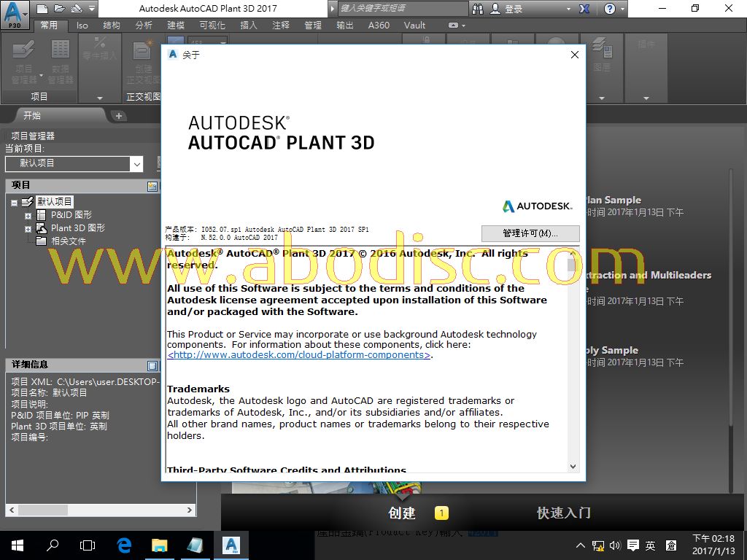Click the third quick-access icon beside Open
Screen dimensions: 747x560
tap(76, 9)
